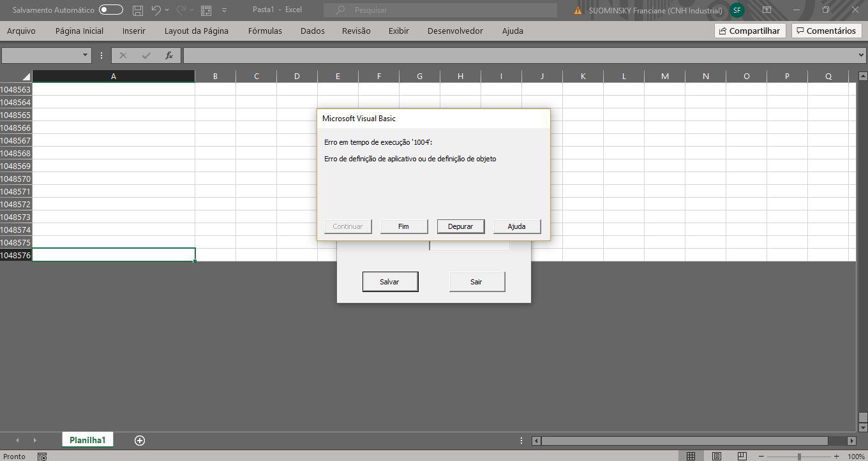
Task: Click the Sair button on the userform
Action: point(477,282)
